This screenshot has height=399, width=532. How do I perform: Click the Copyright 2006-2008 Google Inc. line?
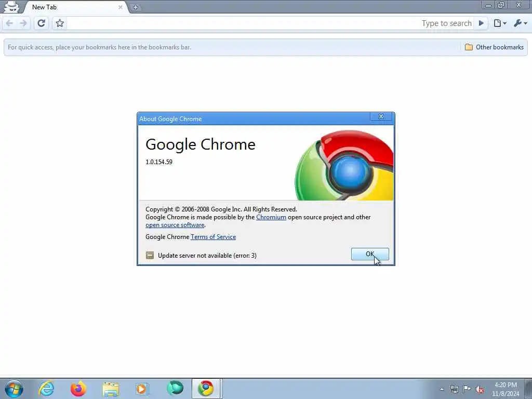pos(221,209)
